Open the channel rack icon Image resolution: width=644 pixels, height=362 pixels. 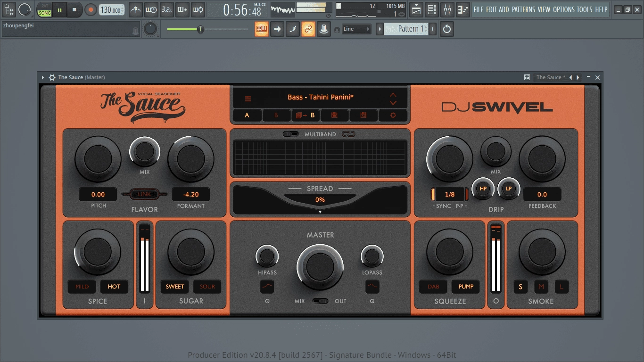click(432, 9)
